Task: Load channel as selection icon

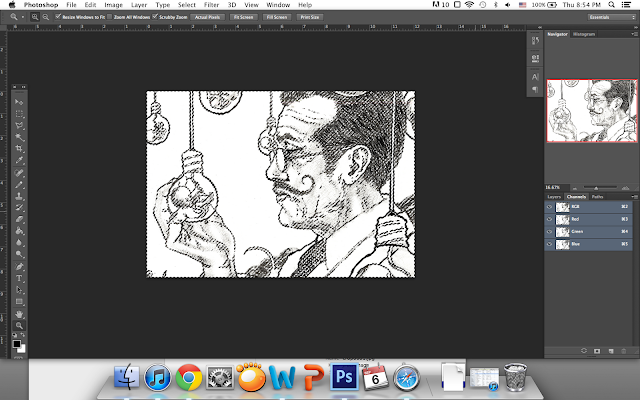Action: coord(584,351)
